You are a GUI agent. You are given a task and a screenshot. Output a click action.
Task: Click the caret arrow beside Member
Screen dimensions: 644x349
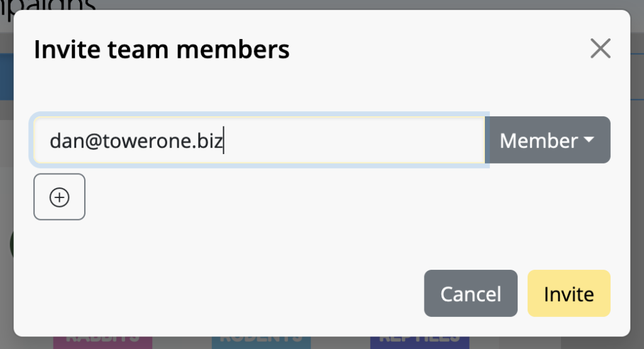(589, 140)
